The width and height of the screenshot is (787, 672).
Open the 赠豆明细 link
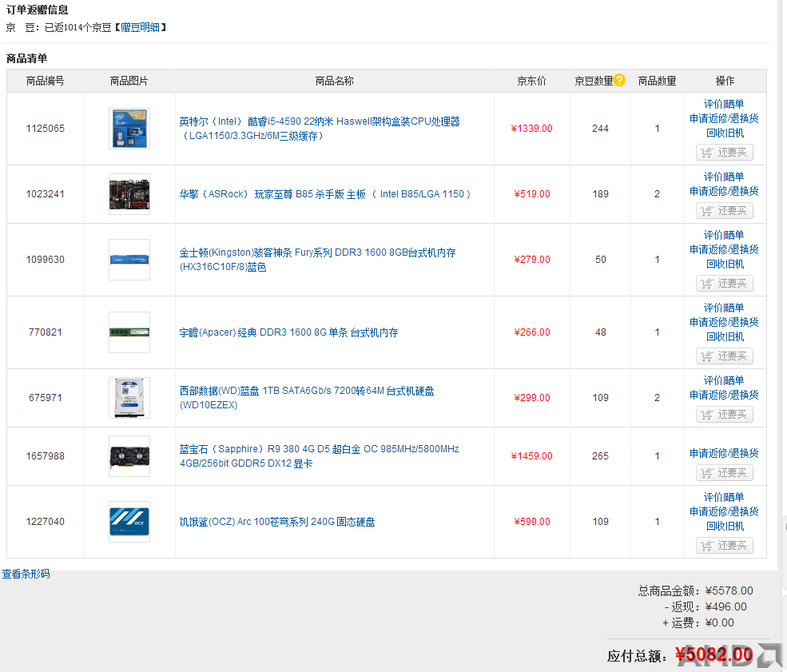[140, 27]
